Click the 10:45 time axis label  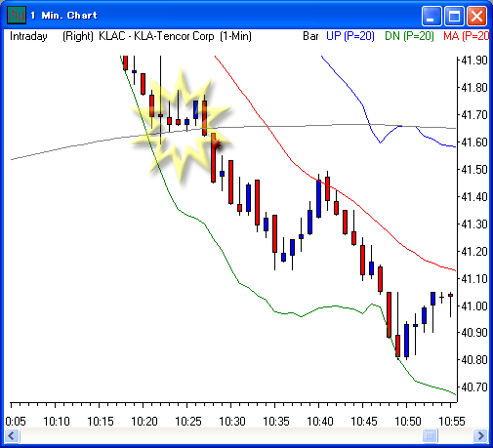coord(364,422)
